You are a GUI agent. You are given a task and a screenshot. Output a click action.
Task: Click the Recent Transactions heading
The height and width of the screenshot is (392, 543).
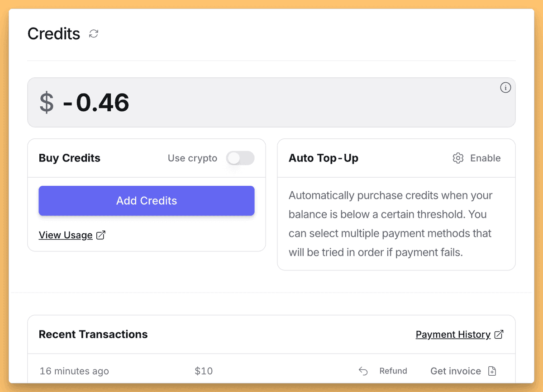[93, 334]
